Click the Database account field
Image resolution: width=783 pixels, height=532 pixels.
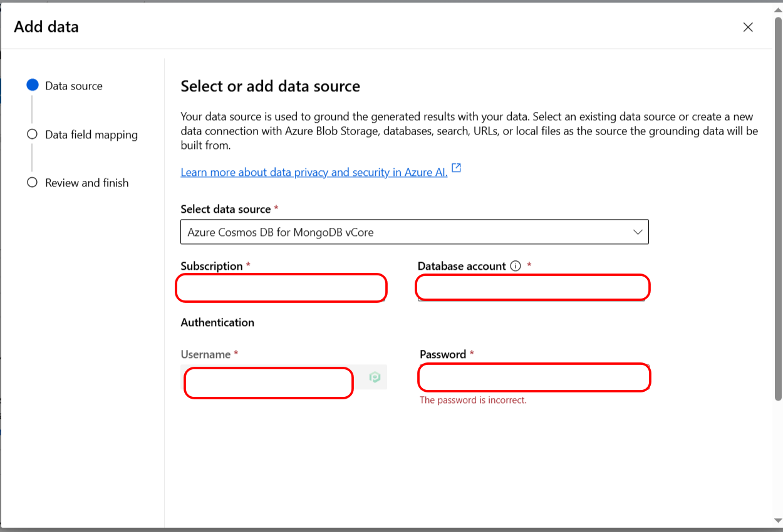pyautogui.click(x=532, y=287)
